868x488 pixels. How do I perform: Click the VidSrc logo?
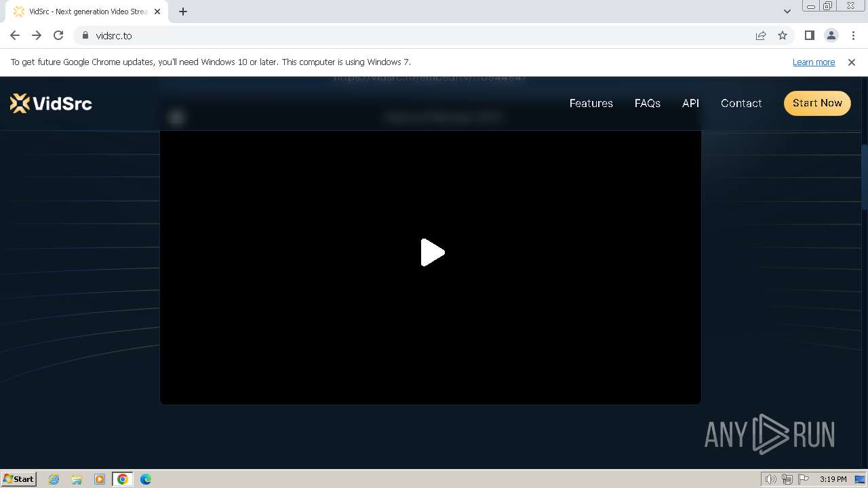(51, 103)
